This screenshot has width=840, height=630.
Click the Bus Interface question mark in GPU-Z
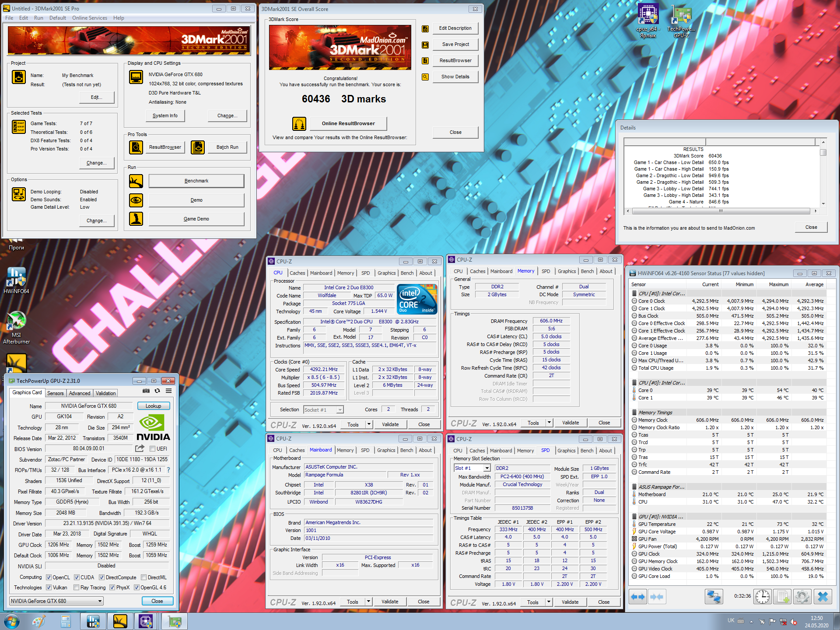168,470
